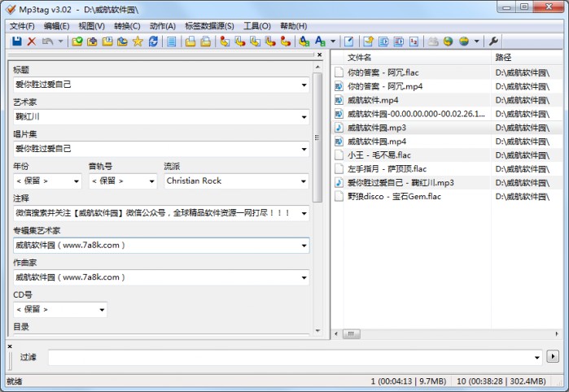Click the tag panel vertical scrollbar thumb
The image size is (569, 392).
click(x=317, y=137)
